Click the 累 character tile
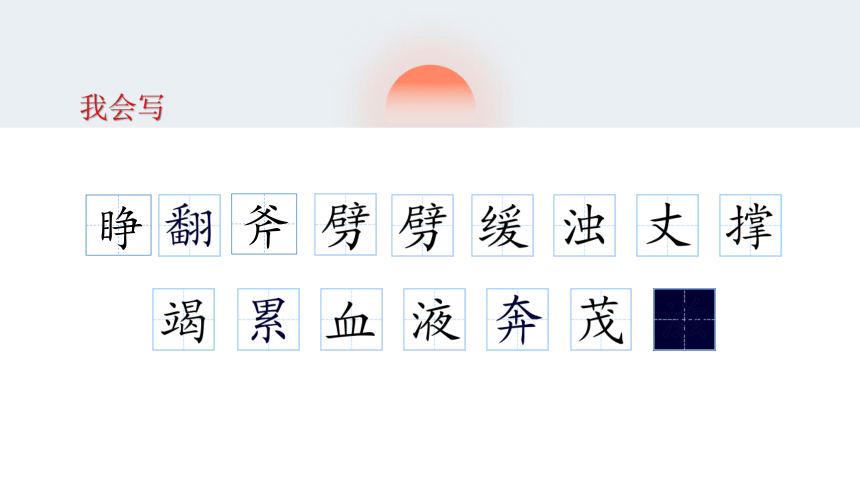The width and height of the screenshot is (860, 484). pyautogui.click(x=268, y=319)
